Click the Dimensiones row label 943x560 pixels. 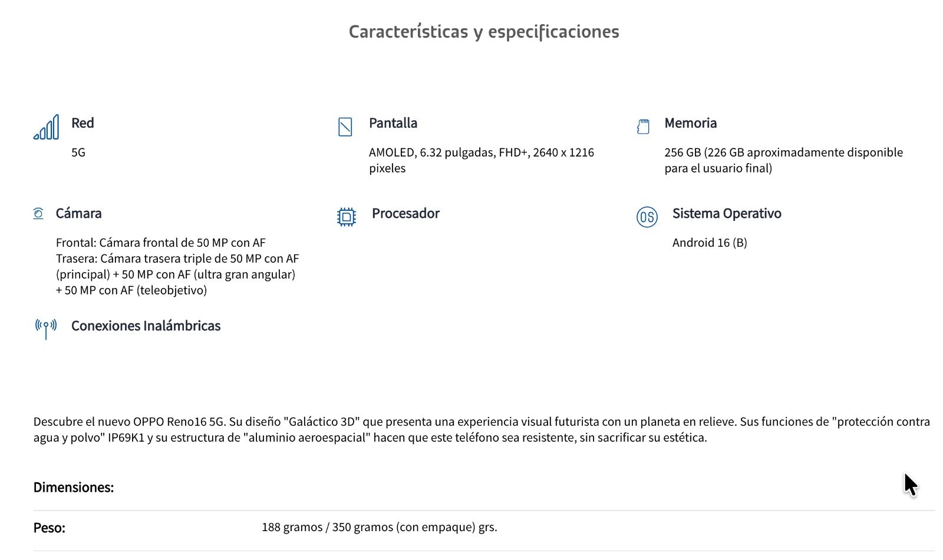click(x=74, y=488)
